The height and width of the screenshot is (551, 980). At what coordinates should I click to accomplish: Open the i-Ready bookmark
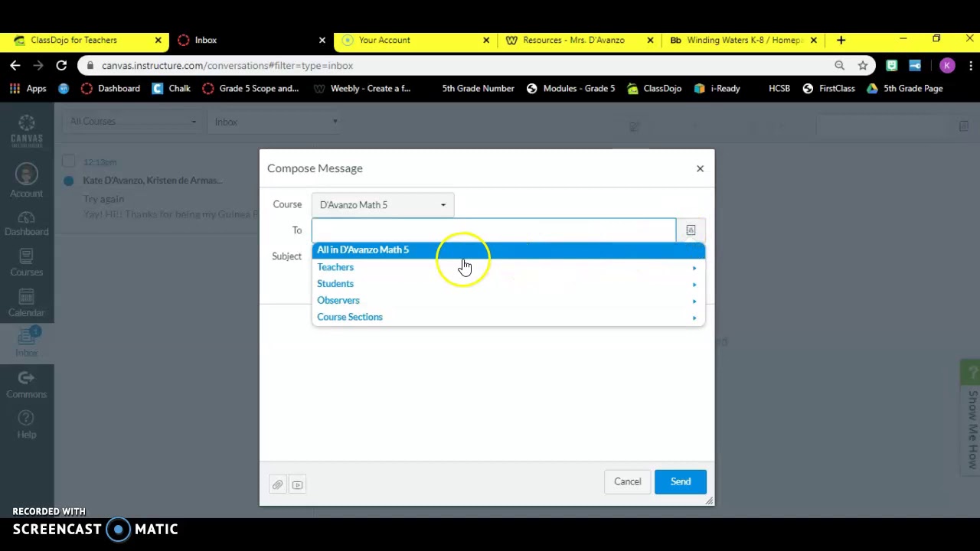717,89
